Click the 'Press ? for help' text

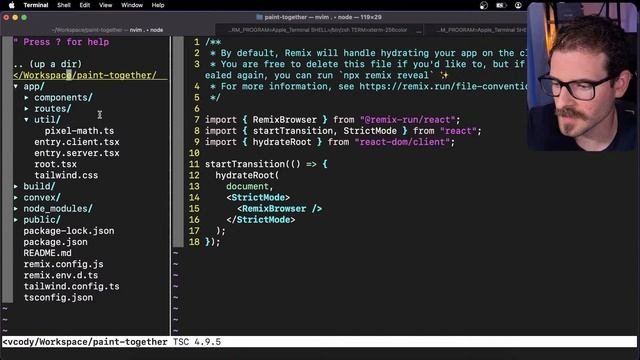coord(66,42)
